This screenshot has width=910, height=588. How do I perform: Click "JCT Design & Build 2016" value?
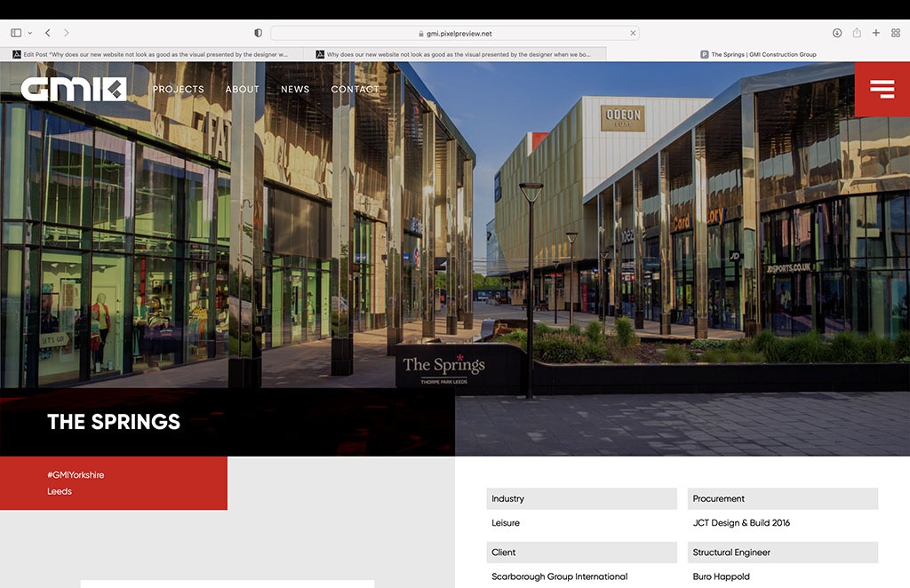tap(741, 523)
